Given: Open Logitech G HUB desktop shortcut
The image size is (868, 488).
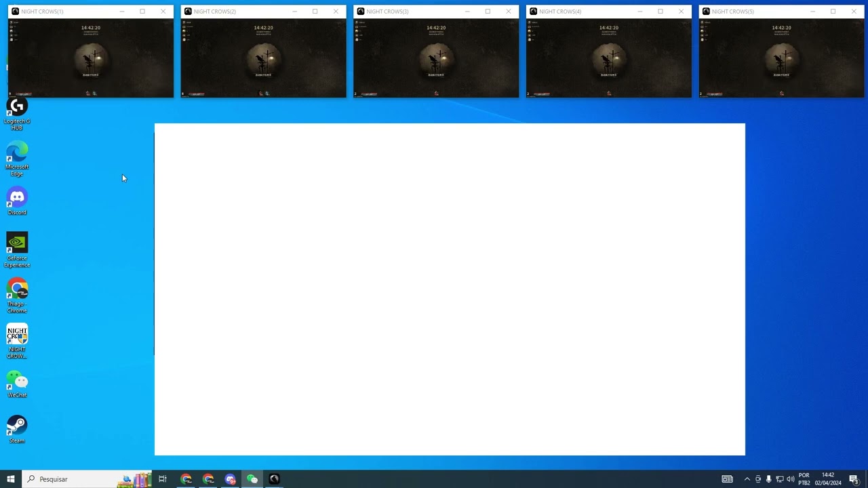Looking at the screenshot, I should [17, 113].
